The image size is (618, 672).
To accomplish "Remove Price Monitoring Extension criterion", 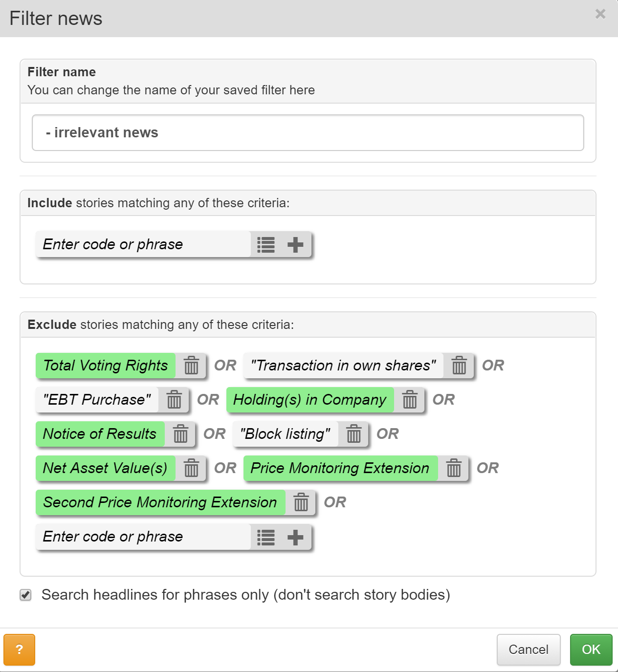I will tap(454, 468).
